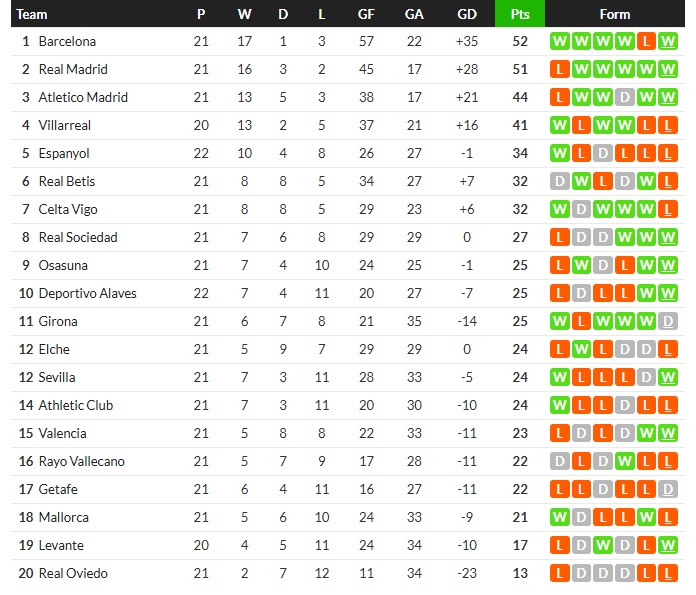The image size is (696, 595).
Task: Click the loss badge in Barcelona's form
Action: [647, 42]
